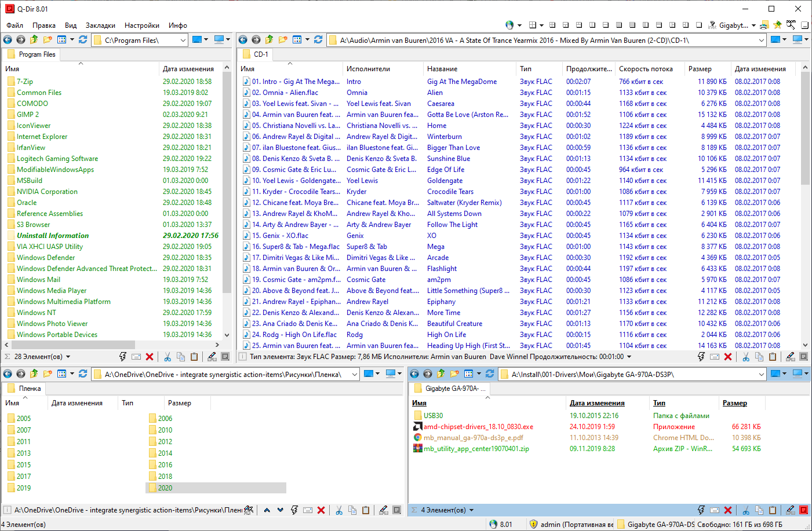Open the 28 Элемент(ов) status dropdown
The width and height of the screenshot is (812, 531).
[x=68, y=357]
